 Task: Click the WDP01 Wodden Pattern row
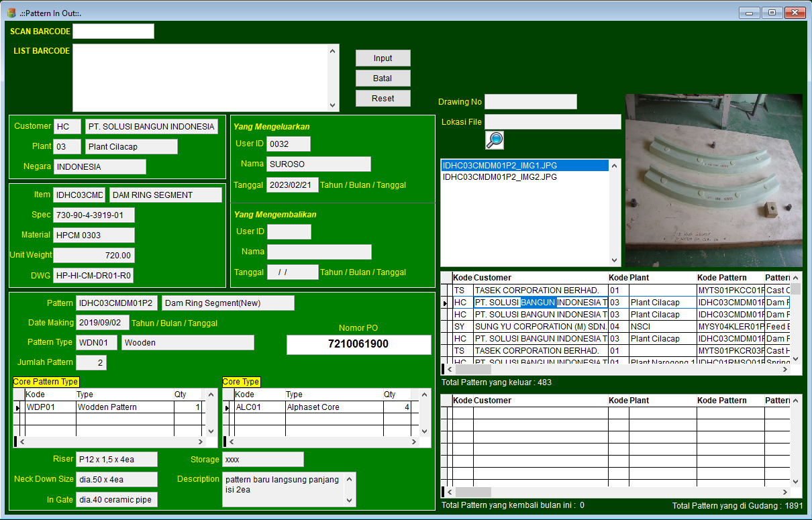107,407
